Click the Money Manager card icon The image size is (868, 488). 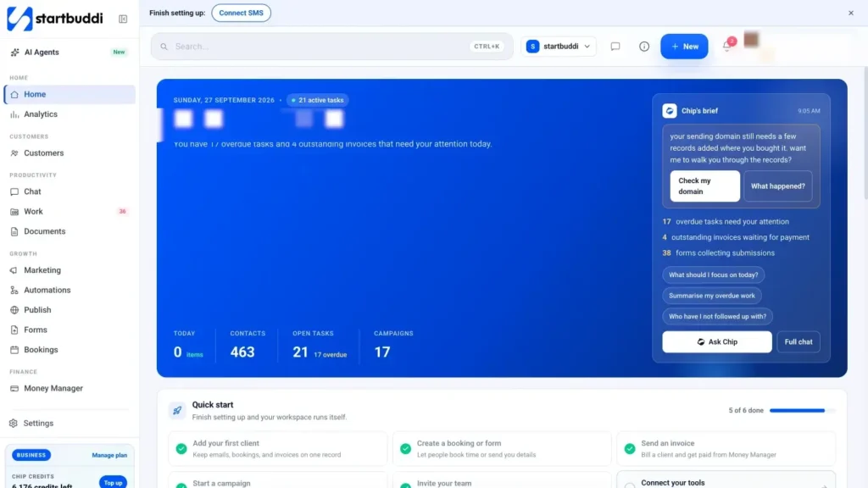point(14,388)
